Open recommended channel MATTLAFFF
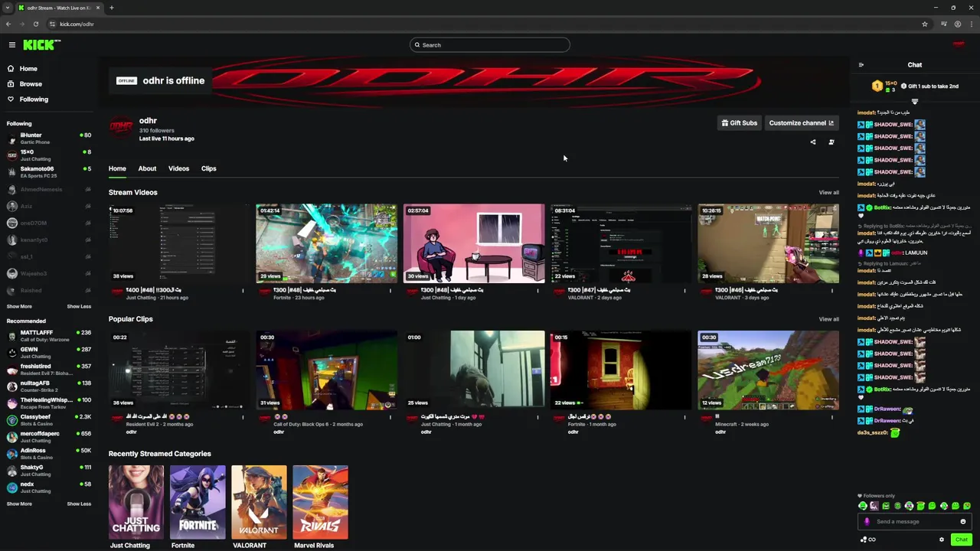 click(49, 336)
